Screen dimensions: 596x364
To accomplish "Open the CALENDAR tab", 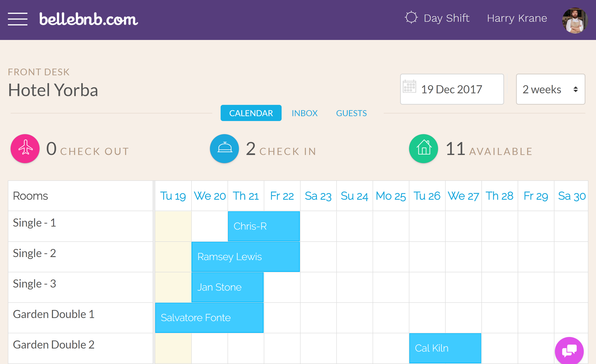I will 251,113.
